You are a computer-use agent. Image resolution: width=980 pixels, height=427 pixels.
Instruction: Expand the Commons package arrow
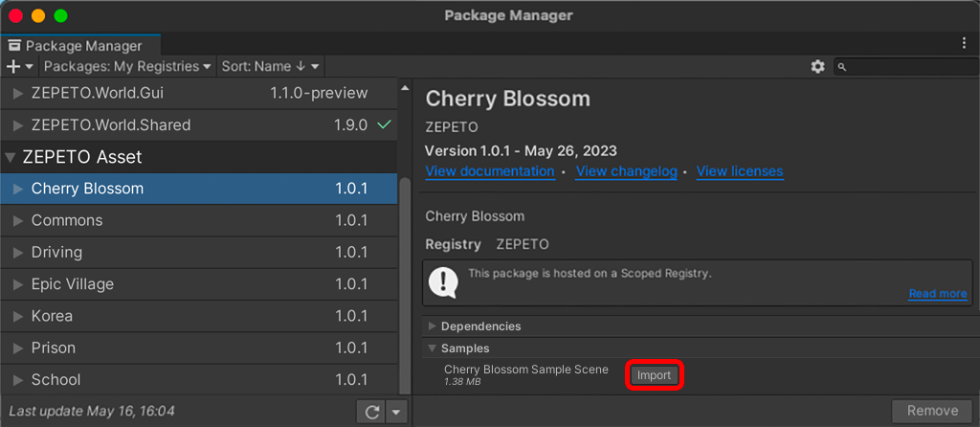click(18, 221)
